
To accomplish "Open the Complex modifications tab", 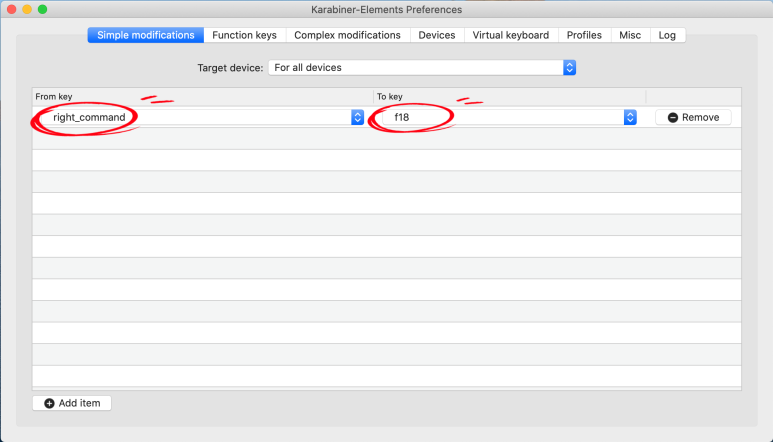I will [348, 35].
